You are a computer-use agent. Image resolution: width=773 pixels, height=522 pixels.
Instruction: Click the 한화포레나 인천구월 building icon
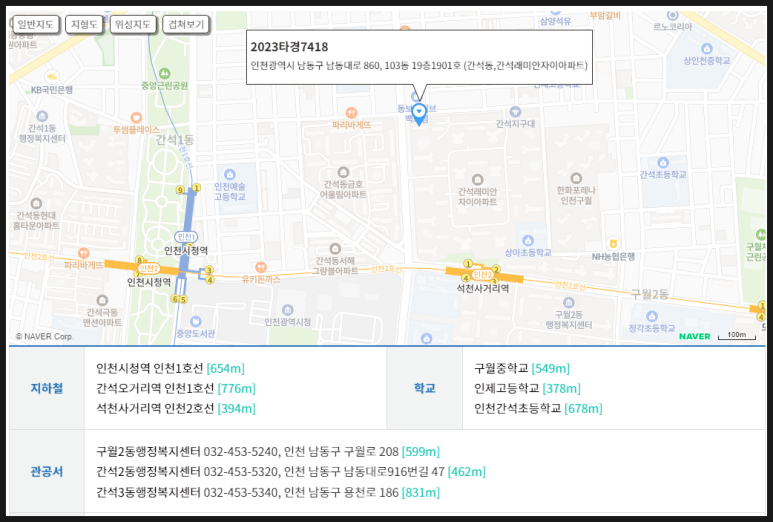[576, 178]
